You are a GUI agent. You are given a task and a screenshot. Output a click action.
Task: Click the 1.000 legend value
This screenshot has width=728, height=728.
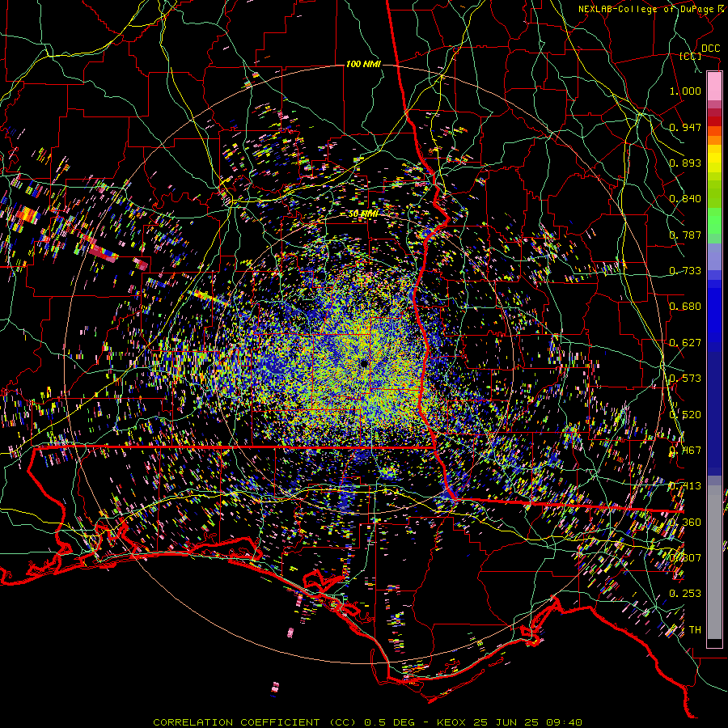click(685, 91)
